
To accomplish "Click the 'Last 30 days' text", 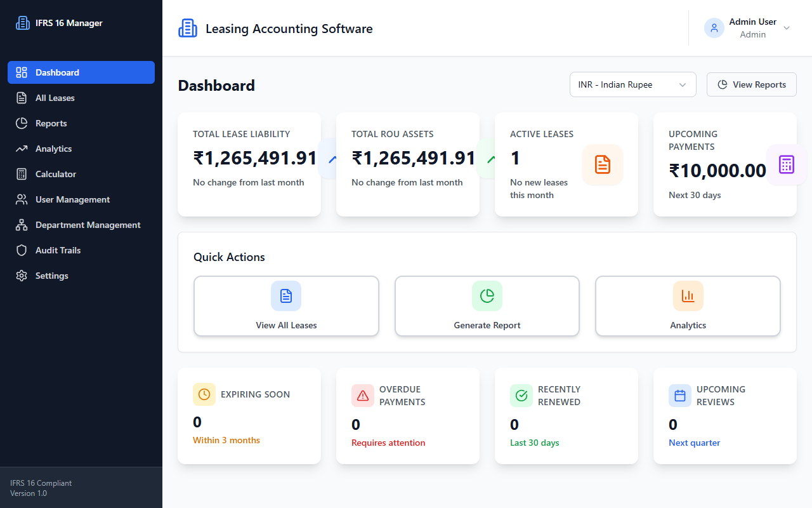I will point(535,443).
